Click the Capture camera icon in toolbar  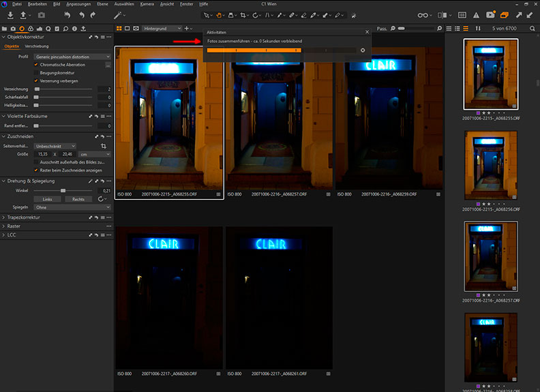coord(42,15)
